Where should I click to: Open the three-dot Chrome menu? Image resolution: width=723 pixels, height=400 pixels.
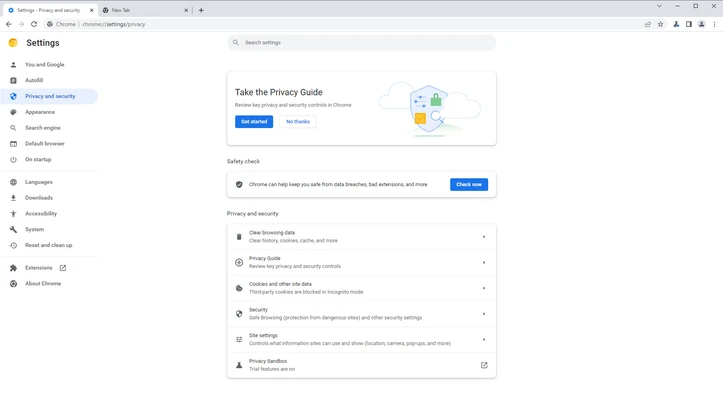pos(714,24)
